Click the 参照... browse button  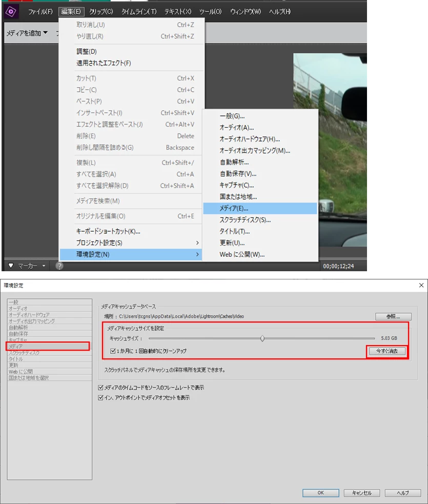click(x=393, y=317)
